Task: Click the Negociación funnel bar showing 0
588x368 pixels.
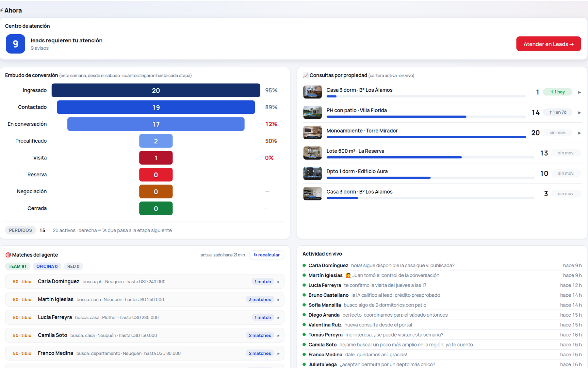Action: tap(156, 191)
